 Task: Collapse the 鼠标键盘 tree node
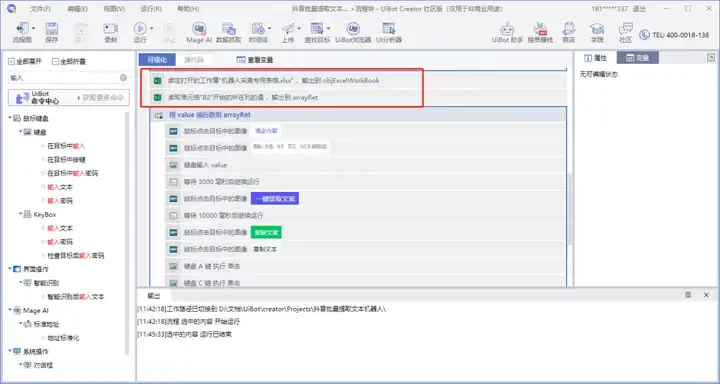[10, 118]
